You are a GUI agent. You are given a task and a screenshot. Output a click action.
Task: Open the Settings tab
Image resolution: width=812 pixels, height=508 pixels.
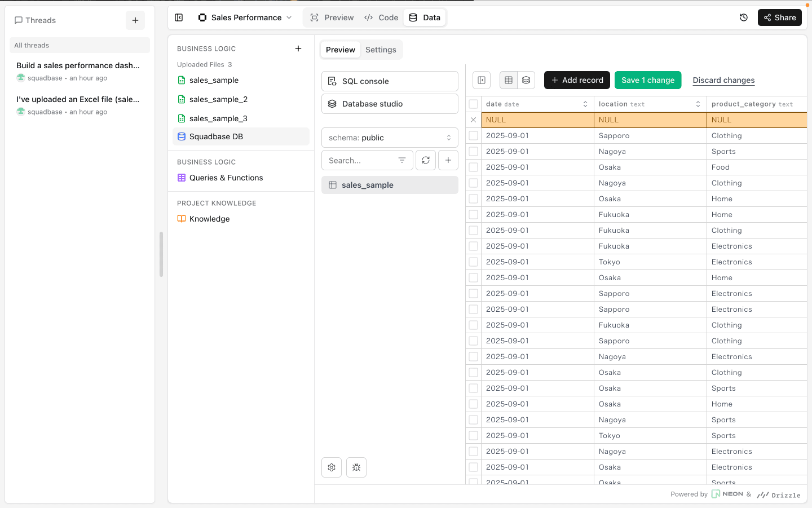381,50
